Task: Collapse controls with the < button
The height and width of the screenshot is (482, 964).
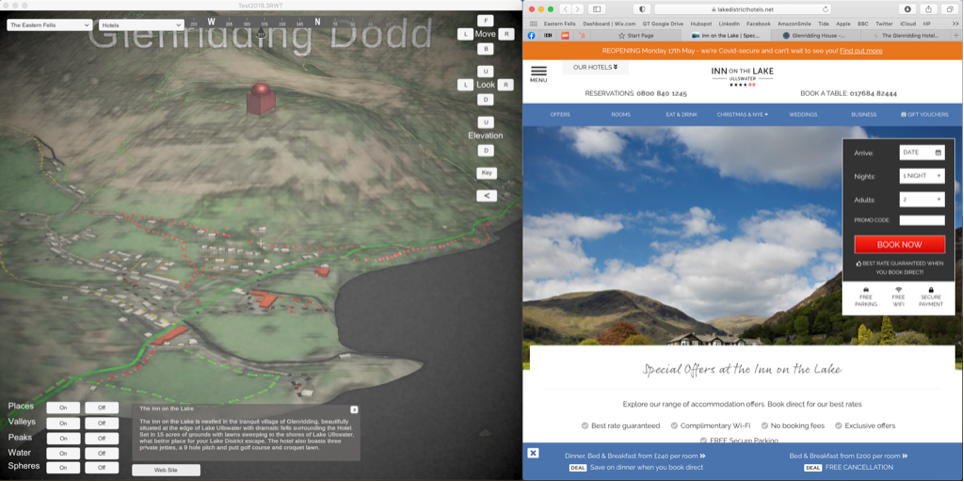Action: (486, 196)
